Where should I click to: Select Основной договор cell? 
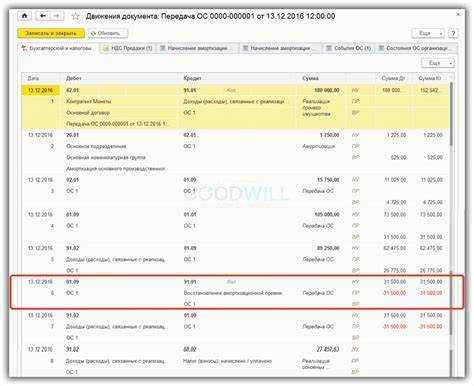click(88, 113)
